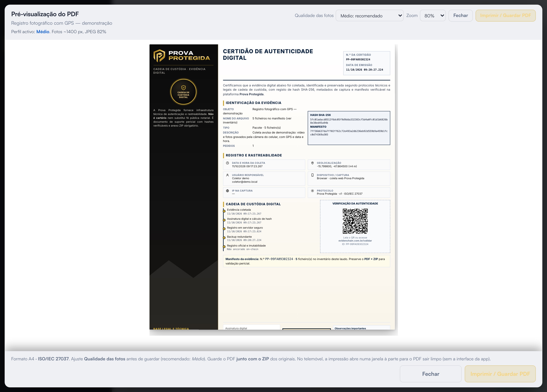Click the bottom Fechar button
Screen dimensions: 547x392
click(x=431, y=374)
